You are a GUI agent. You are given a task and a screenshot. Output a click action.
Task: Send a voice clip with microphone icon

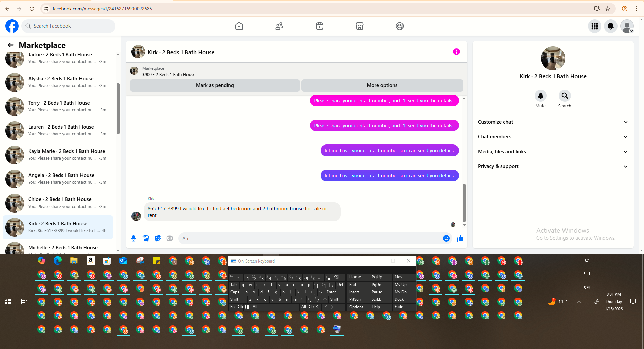[133, 238]
